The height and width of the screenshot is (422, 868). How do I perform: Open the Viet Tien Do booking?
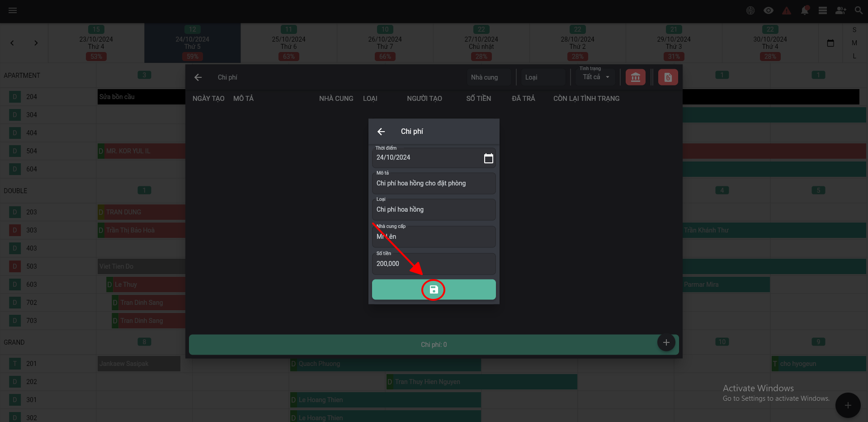[142, 266]
